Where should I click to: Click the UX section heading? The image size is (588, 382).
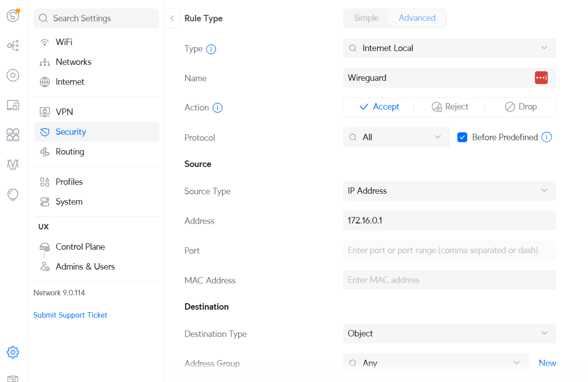click(x=44, y=226)
